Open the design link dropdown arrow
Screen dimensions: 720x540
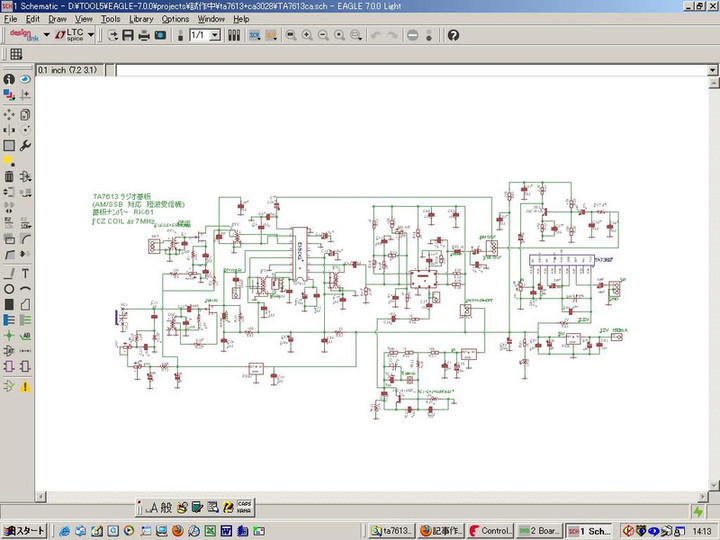click(x=46, y=35)
